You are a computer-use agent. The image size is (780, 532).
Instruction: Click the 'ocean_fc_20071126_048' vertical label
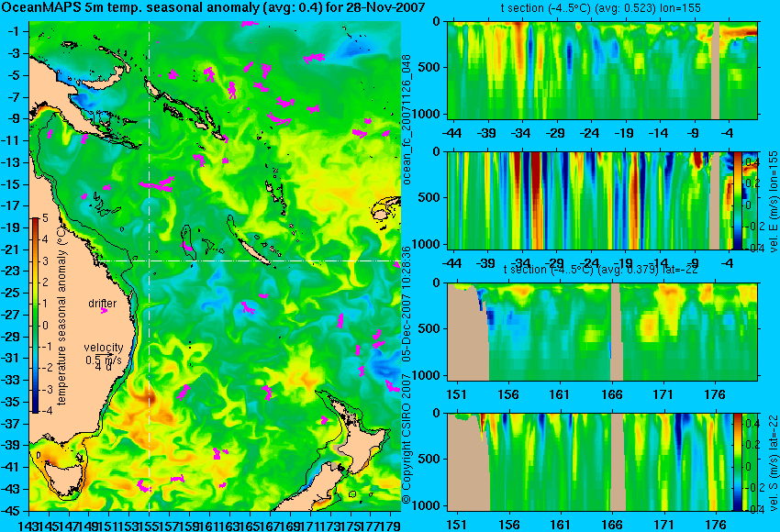pos(407,119)
